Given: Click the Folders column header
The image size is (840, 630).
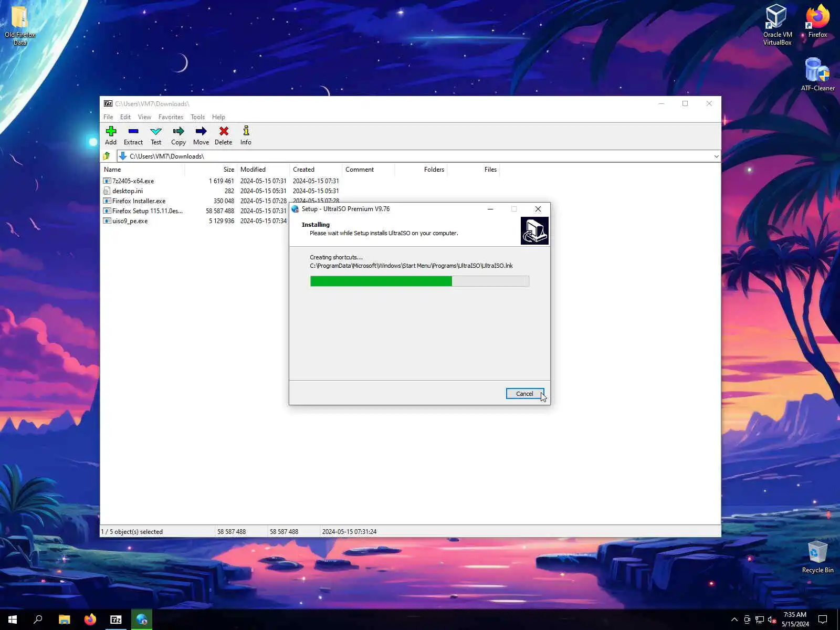Looking at the screenshot, I should (x=421, y=170).
